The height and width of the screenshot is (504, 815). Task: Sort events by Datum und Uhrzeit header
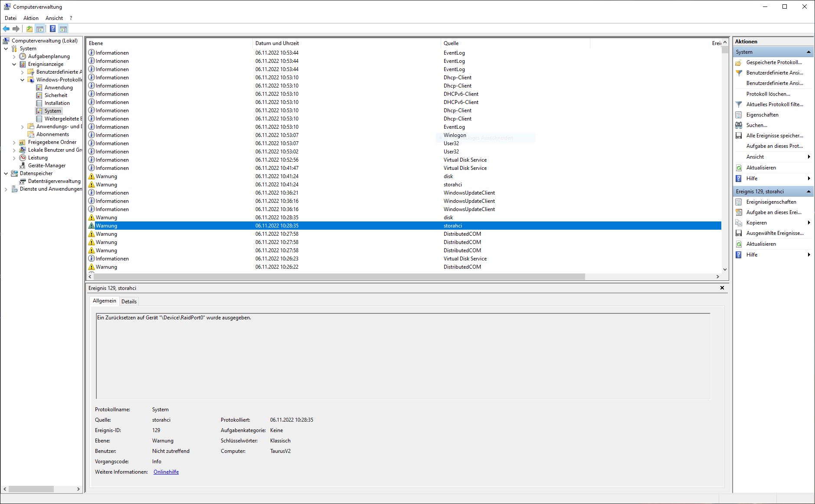pyautogui.click(x=347, y=43)
